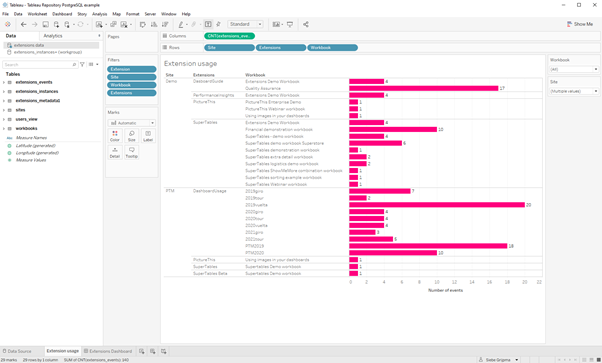
Task: Open the Worksheet menu
Action: point(37,14)
